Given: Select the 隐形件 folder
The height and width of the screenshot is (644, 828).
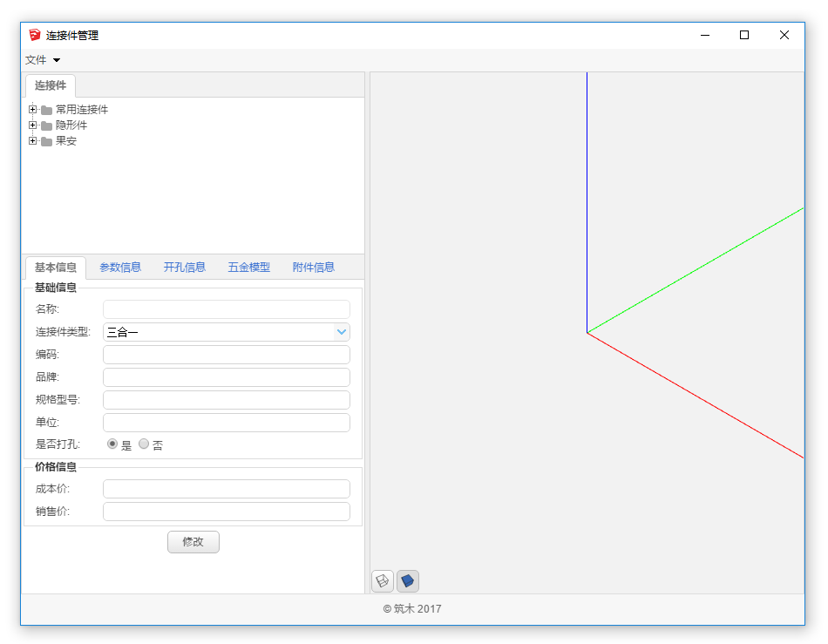Looking at the screenshot, I should 71,125.
